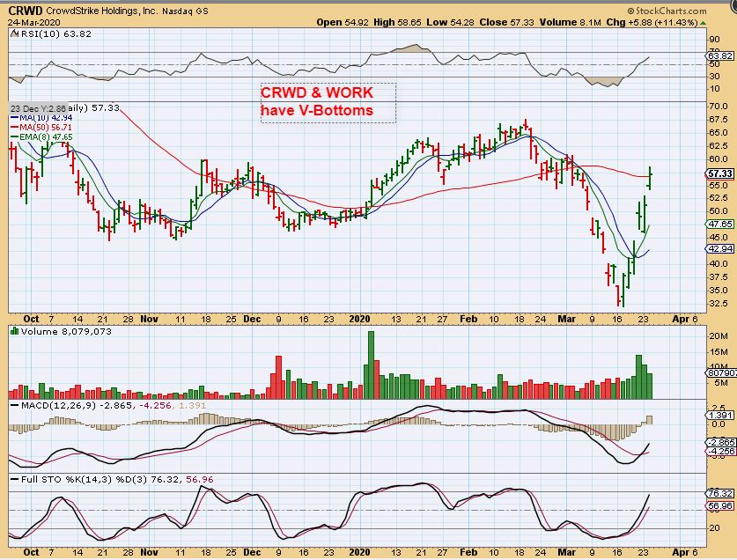Click the Volume 8,079,073 legend label
The width and height of the screenshot is (737, 560).
[66, 331]
